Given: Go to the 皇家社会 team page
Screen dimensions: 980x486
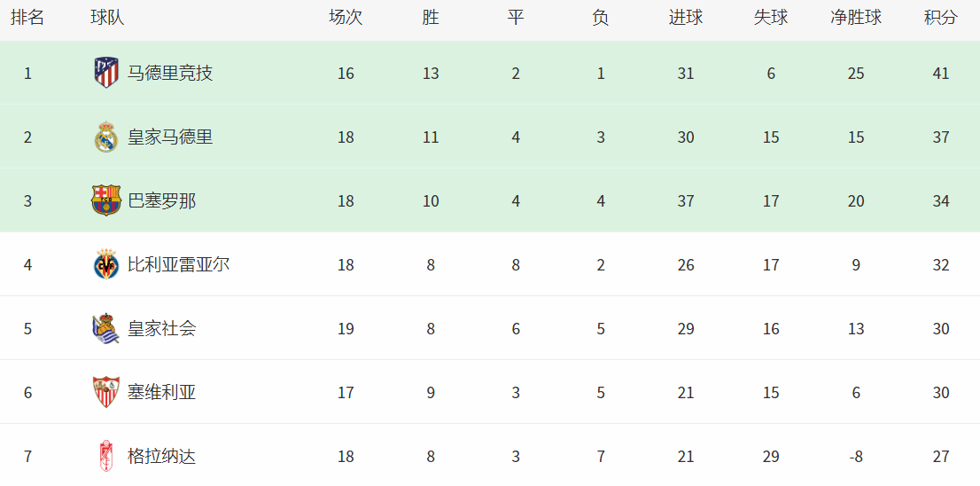Looking at the screenshot, I should coord(161,329).
